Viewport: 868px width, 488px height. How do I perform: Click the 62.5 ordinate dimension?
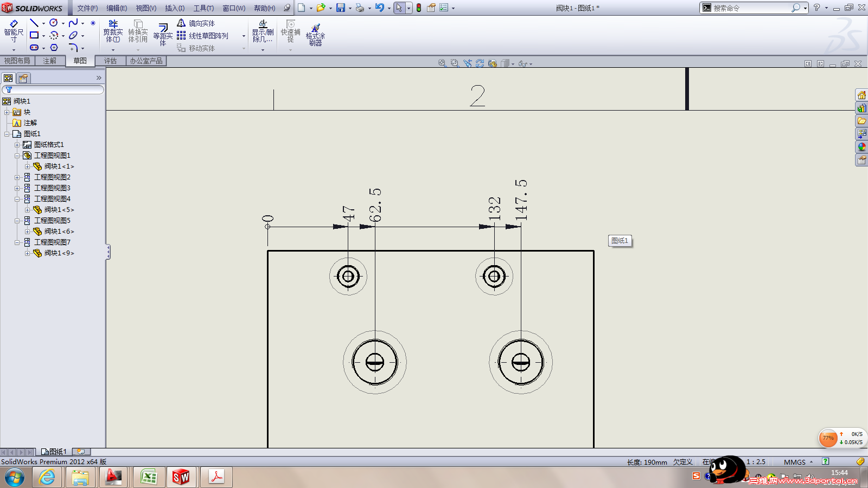click(375, 204)
